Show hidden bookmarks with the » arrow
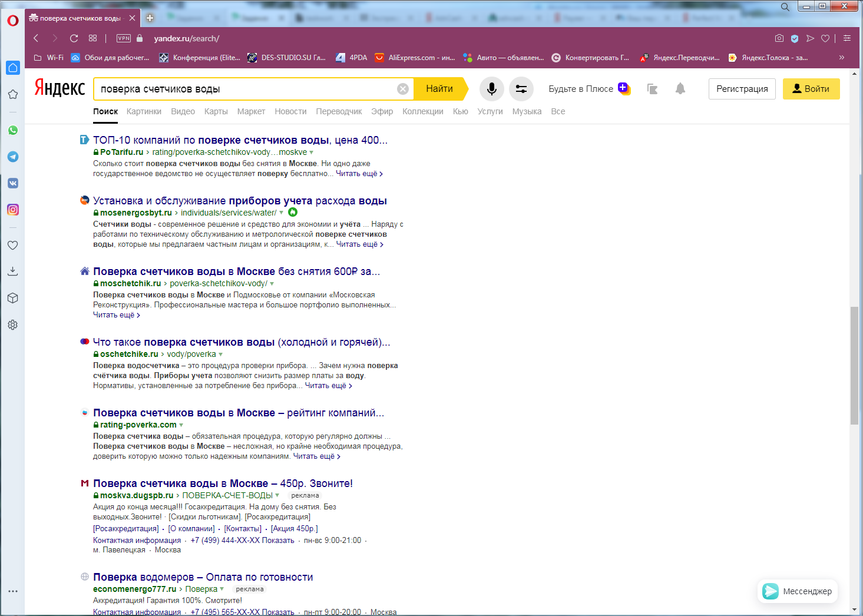863x616 pixels. (842, 57)
